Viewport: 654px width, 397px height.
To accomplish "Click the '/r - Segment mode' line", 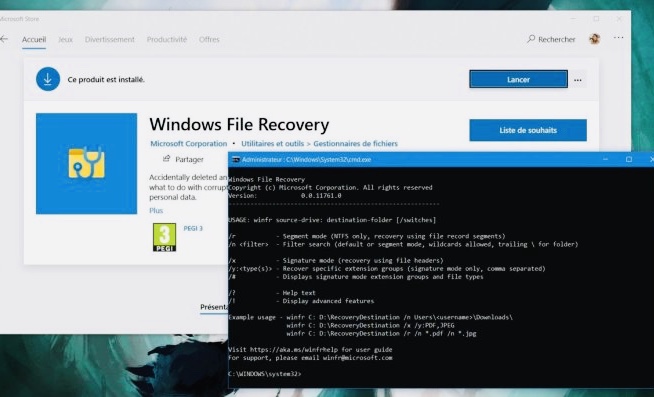I will tap(367, 236).
